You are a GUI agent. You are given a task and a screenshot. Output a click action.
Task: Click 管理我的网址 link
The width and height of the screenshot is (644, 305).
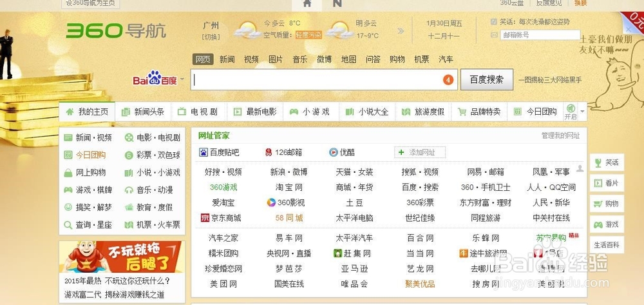[560, 135]
